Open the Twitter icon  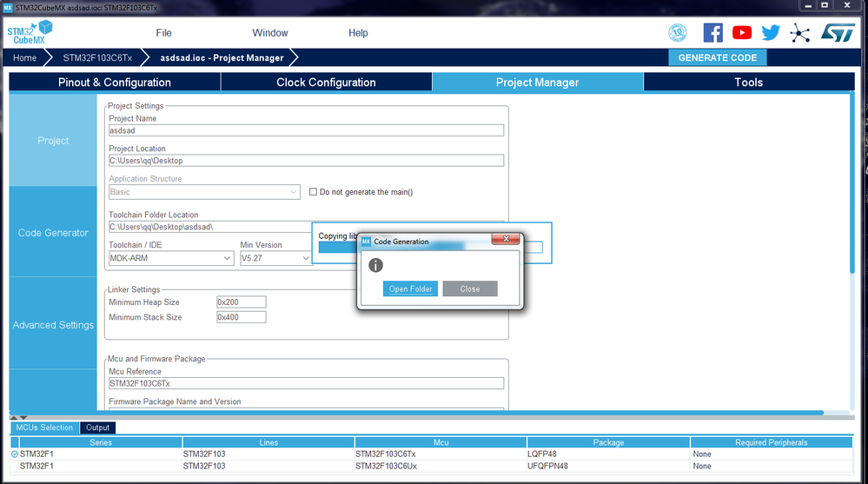click(x=771, y=33)
